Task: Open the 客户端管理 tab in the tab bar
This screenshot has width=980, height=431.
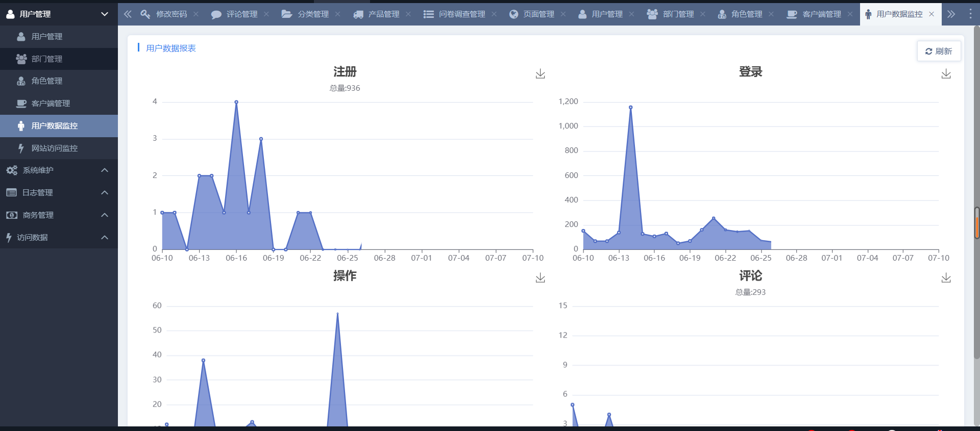Action: point(814,14)
